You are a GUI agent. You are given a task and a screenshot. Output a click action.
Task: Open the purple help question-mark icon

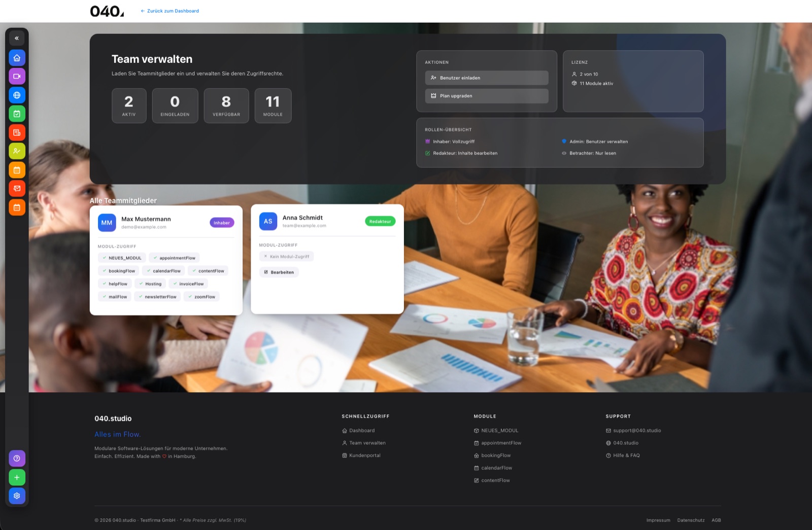pos(17,458)
